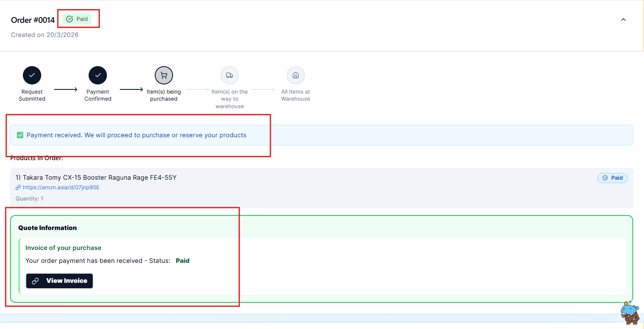Click the Order #0014 title
Screen dimensions: 644x329
[x=33, y=20]
